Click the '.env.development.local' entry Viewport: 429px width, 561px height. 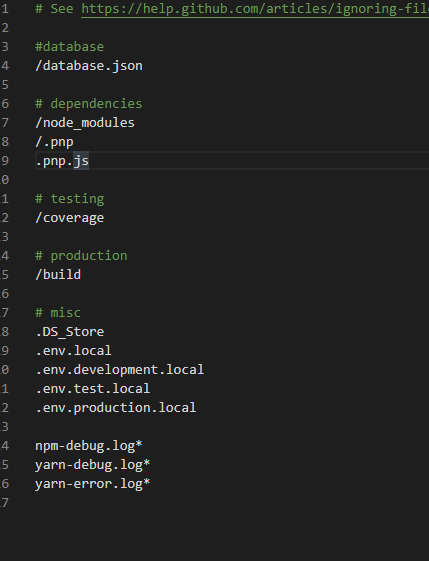pyautogui.click(x=120, y=370)
